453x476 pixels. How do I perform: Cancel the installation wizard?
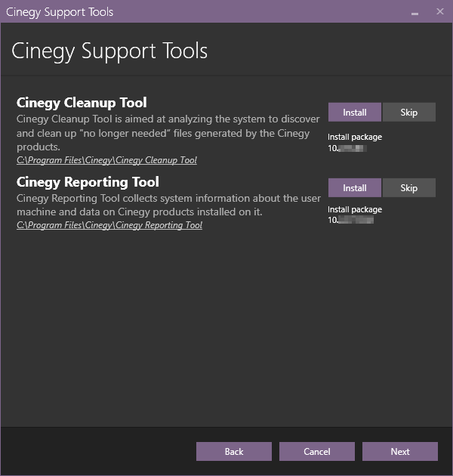(317, 451)
